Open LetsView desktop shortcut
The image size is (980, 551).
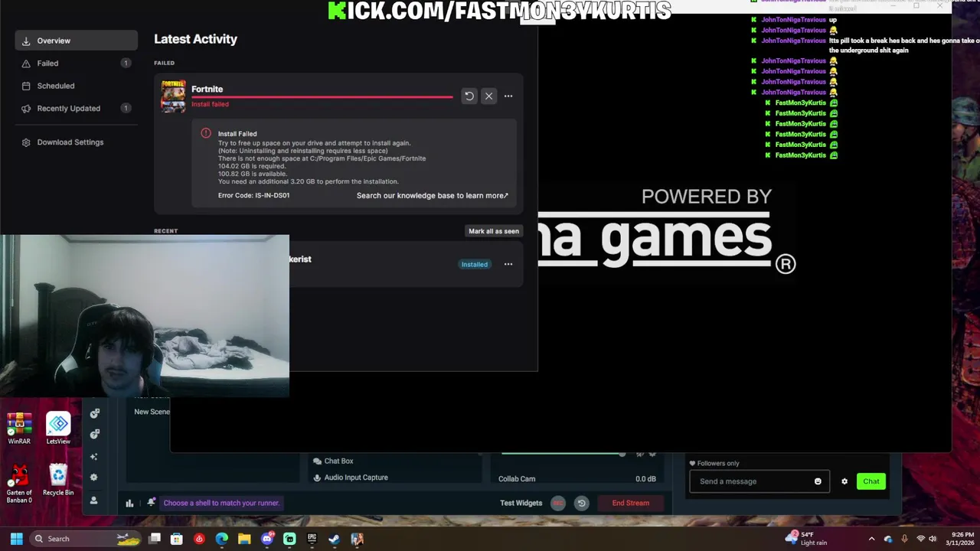[x=58, y=429]
